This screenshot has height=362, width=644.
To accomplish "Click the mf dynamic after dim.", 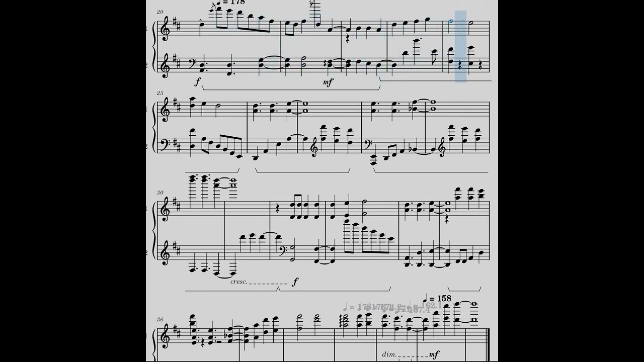I will tap(434, 354).
